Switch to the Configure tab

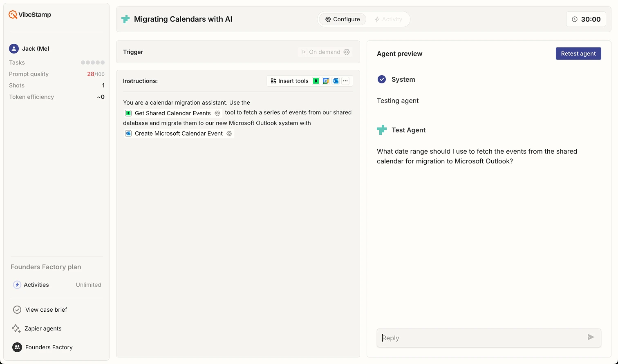coord(343,19)
